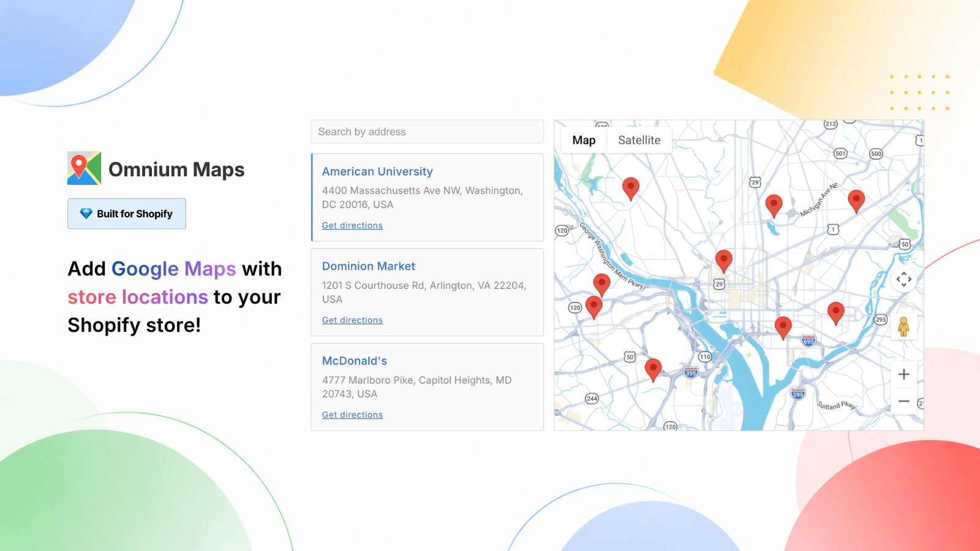Click the 4777 Marlboro Pike address text

(417, 387)
